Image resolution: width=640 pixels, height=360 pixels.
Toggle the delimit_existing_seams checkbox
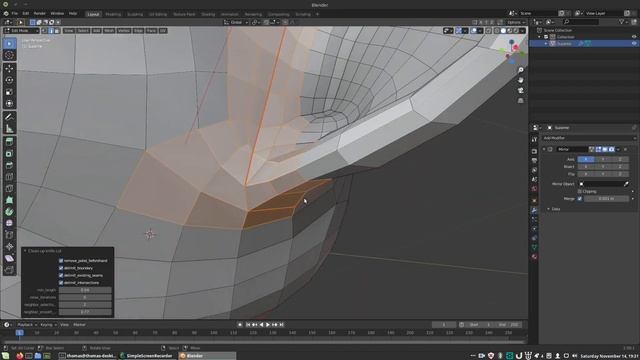click(61, 275)
